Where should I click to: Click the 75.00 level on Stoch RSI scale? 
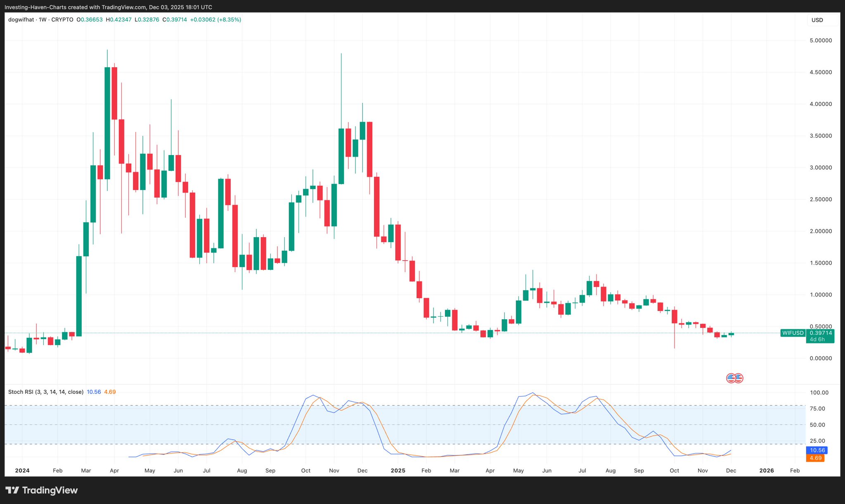click(818, 409)
